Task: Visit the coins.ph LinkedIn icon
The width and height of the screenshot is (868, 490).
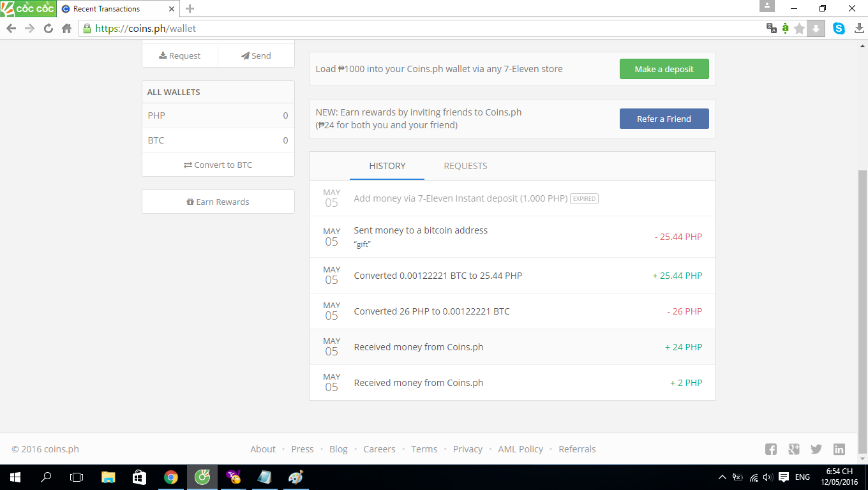Action: [839, 449]
